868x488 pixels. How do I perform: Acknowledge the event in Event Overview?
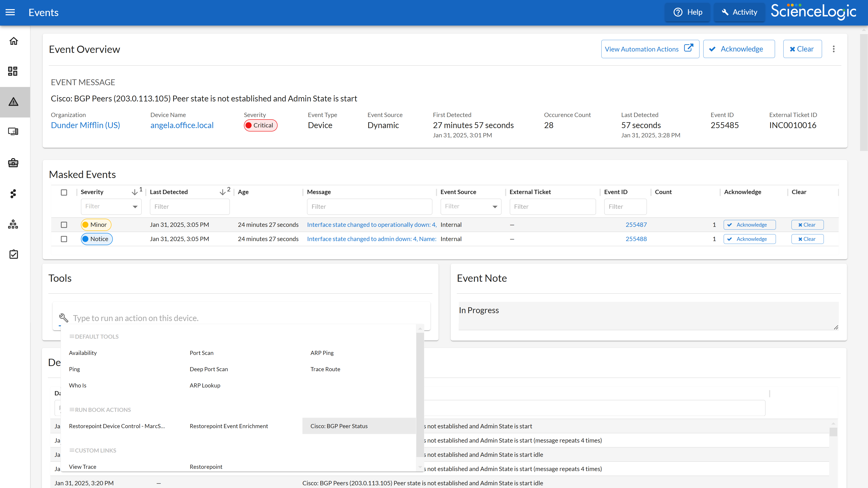click(x=739, y=49)
